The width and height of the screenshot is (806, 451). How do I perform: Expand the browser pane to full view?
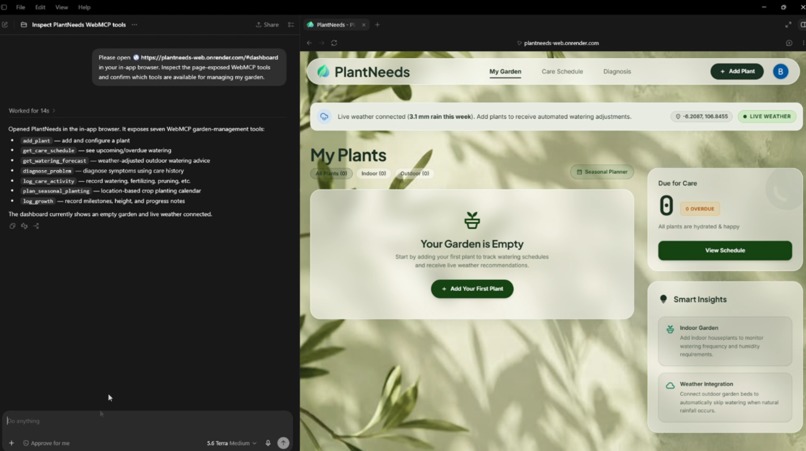click(x=788, y=25)
